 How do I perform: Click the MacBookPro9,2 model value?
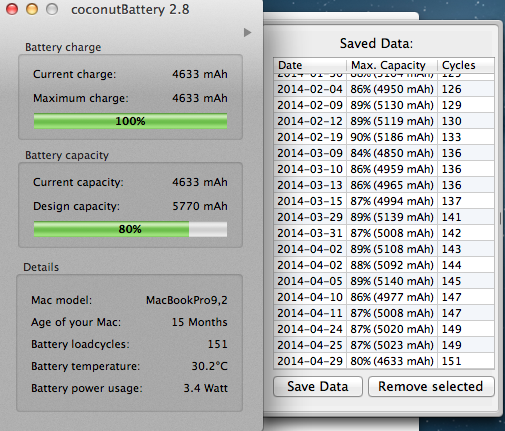pos(187,300)
